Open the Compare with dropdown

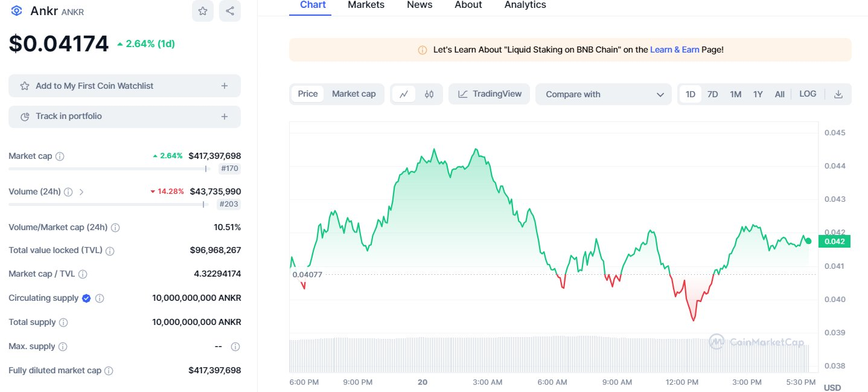point(603,94)
